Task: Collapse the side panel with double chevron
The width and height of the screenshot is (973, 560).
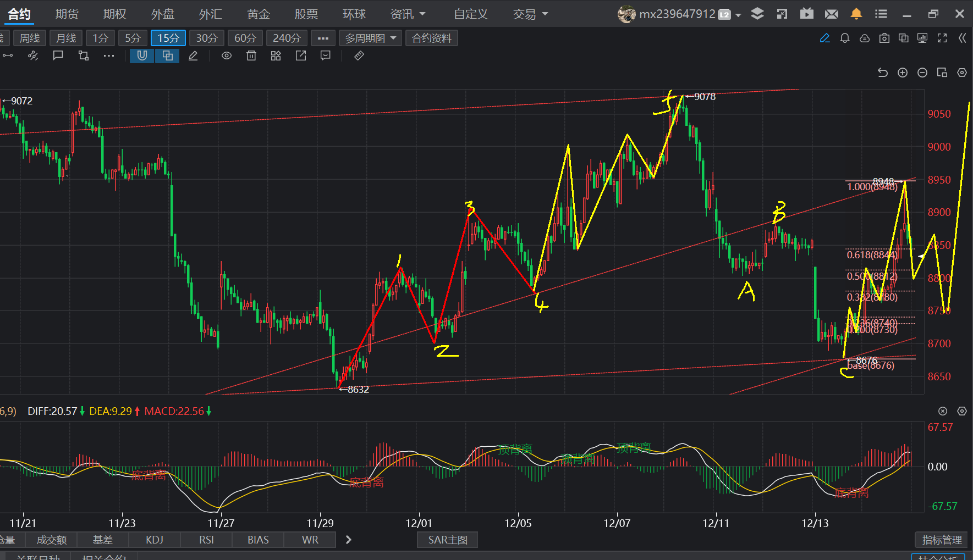Action: coord(962,38)
